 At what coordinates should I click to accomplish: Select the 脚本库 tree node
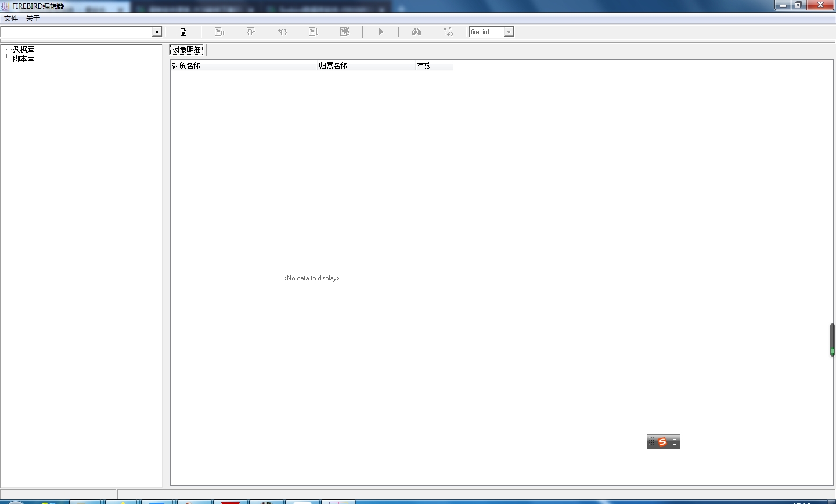[24, 59]
